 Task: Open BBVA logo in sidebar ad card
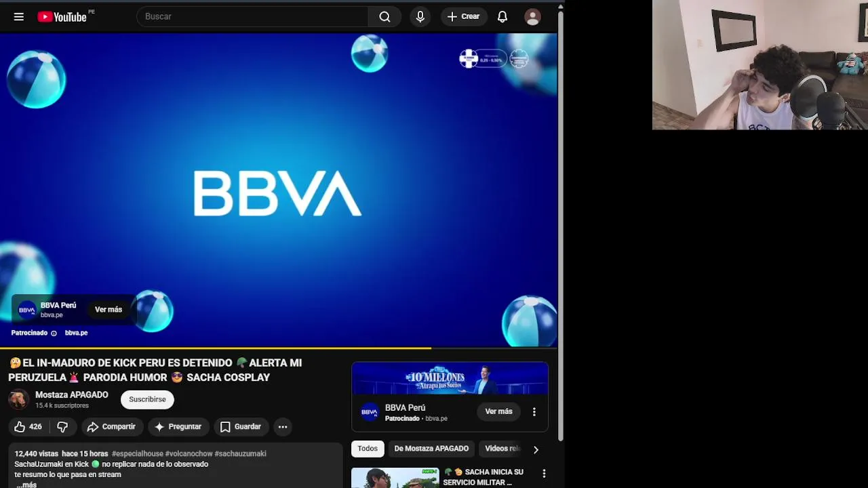click(x=370, y=412)
